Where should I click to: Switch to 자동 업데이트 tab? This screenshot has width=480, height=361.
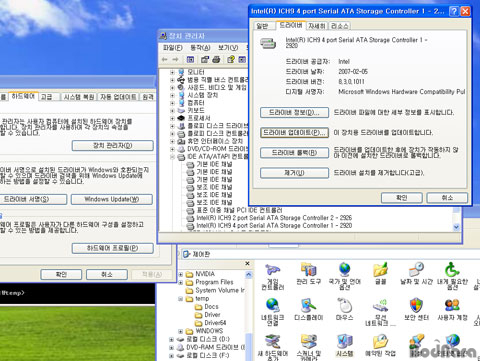pyautogui.click(x=118, y=97)
